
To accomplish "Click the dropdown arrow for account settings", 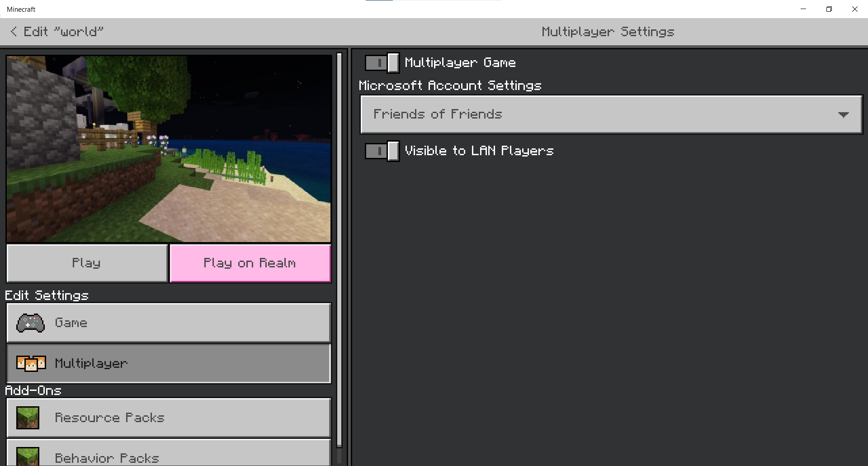I will [x=843, y=115].
